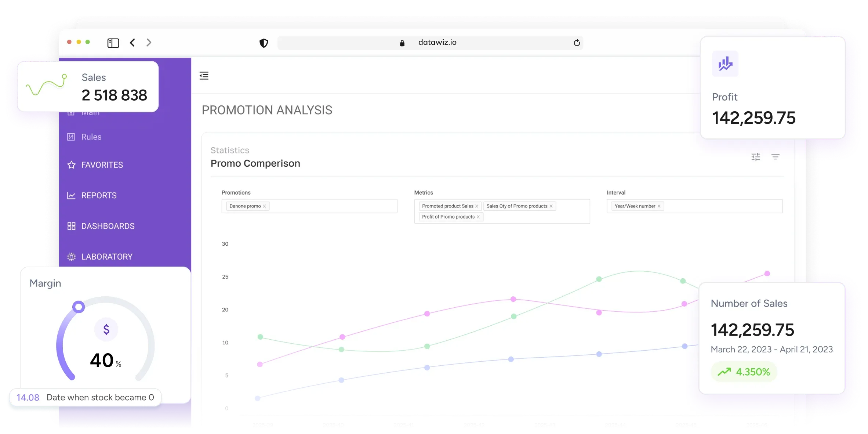Click the LABORATORY chip icon
This screenshot has height=434, width=868.
pos(71,257)
